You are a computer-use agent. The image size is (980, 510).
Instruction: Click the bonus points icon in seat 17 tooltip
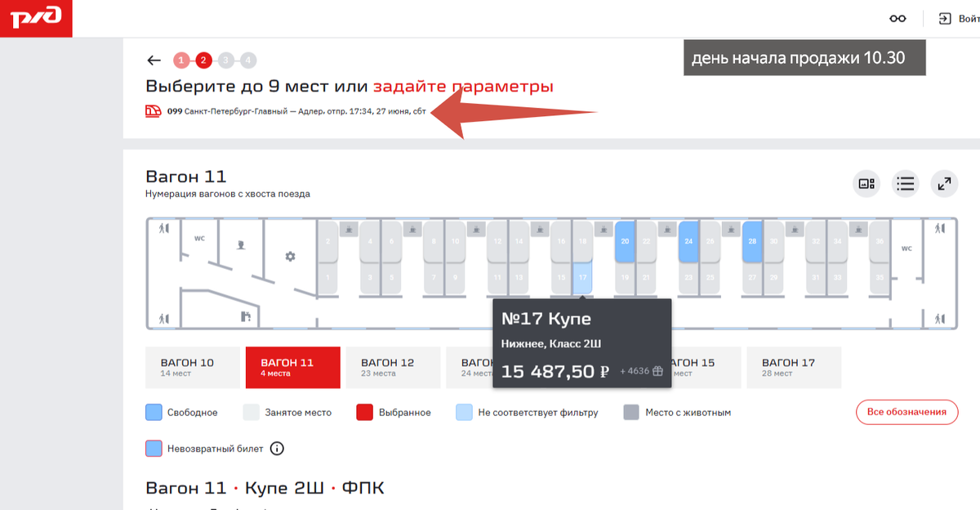point(657,371)
